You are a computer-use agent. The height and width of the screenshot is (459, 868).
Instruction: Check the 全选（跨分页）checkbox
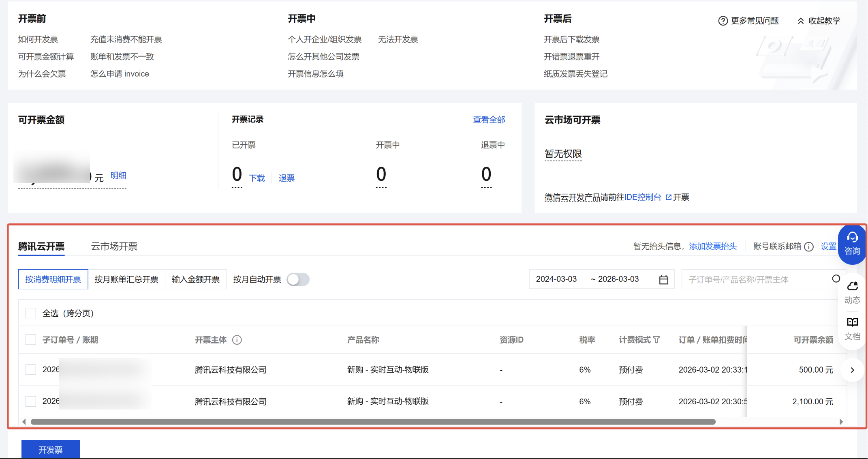click(31, 313)
